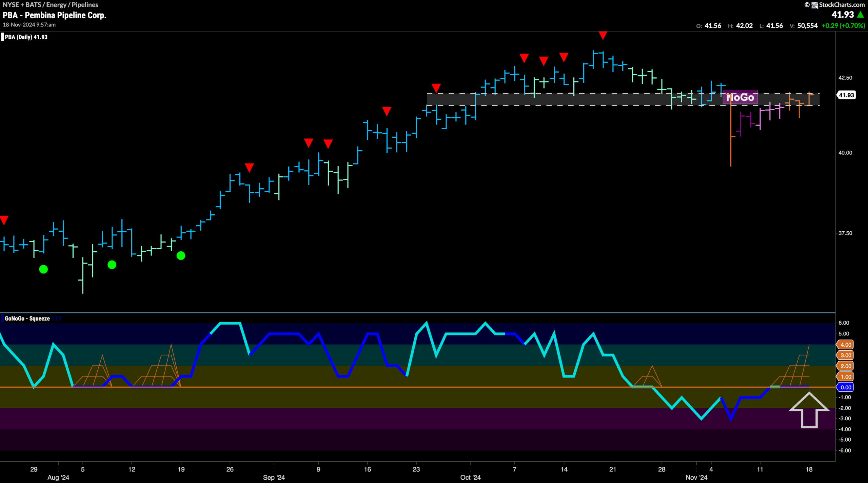Click the Nov '24 date axis label
The width and height of the screenshot is (868, 483).
point(696,477)
